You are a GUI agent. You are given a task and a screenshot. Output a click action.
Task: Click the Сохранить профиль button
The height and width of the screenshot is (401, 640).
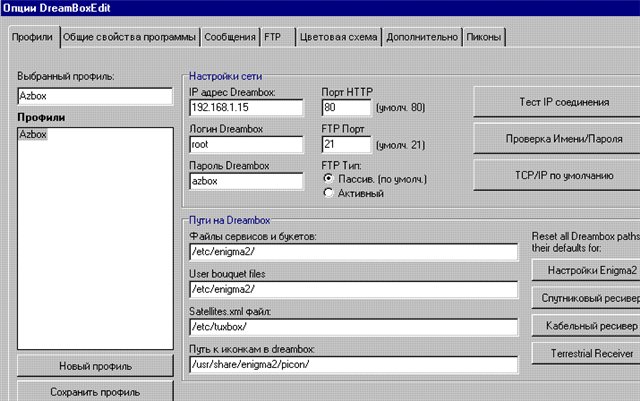pyautogui.click(x=95, y=392)
